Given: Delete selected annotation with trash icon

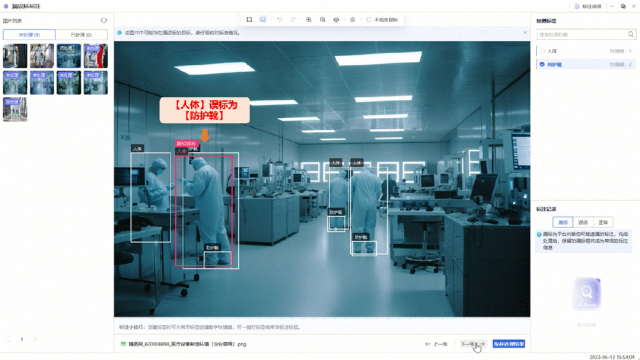Looking at the screenshot, I should point(353,20).
